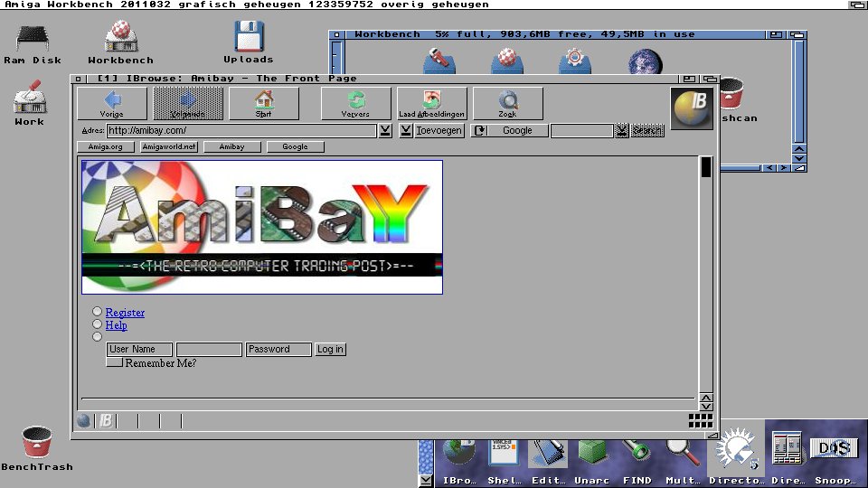The width and height of the screenshot is (868, 488).
Task: Open the wrench Tools drawer in Workbench window
Action: (439, 61)
